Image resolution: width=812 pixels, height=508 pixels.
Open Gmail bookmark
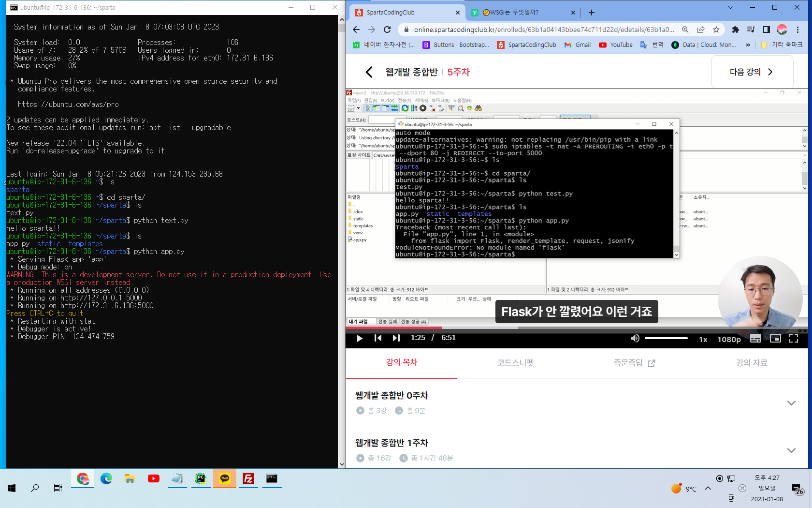[x=578, y=45]
